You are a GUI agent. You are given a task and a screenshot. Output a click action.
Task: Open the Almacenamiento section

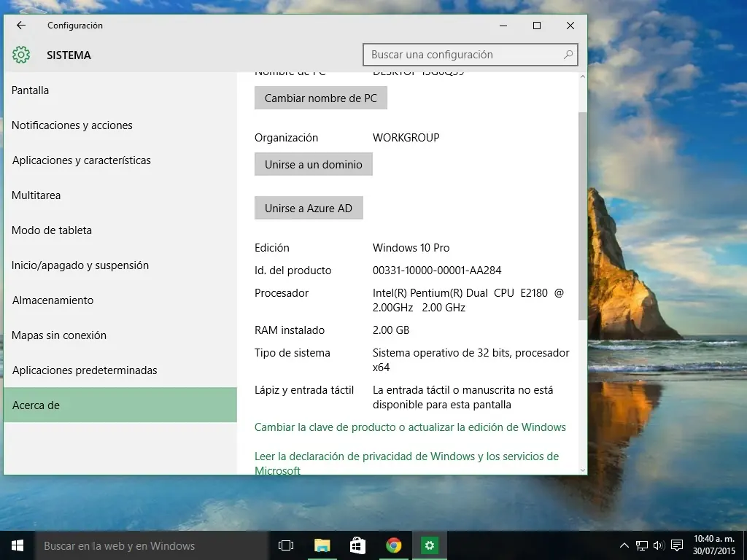coord(120,300)
